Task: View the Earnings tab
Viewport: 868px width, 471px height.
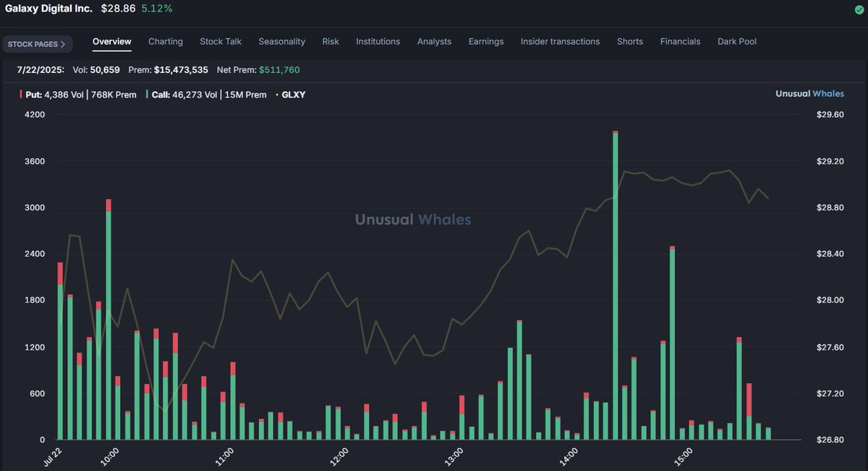Action: point(486,41)
